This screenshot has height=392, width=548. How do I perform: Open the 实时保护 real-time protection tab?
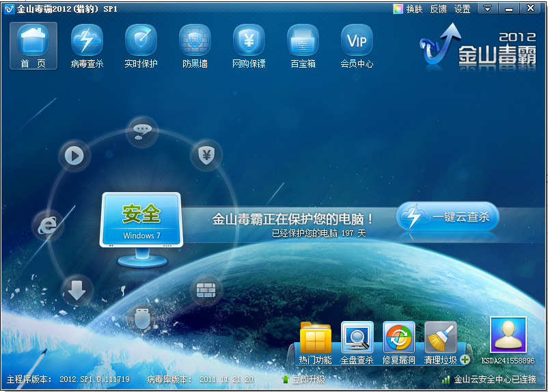(x=141, y=46)
